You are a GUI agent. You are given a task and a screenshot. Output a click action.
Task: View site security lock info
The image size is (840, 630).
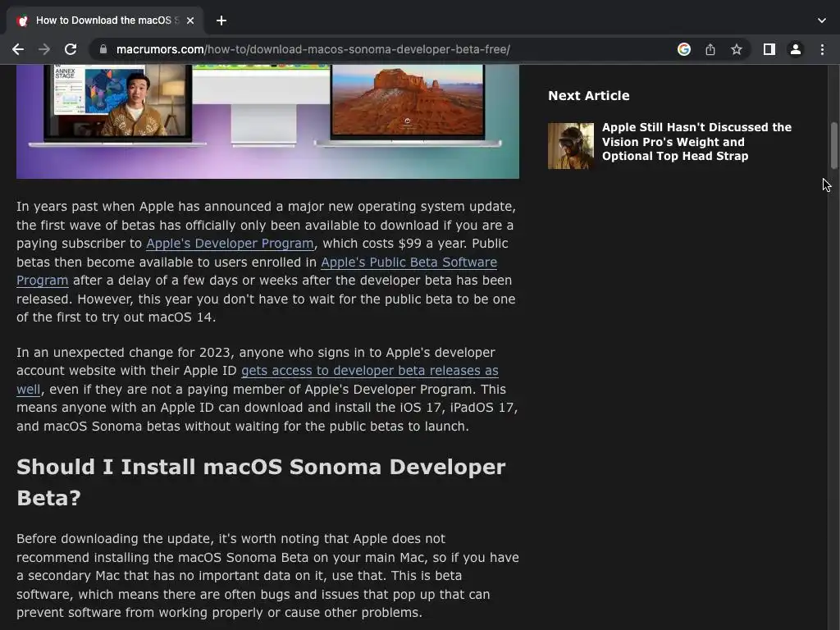click(x=103, y=49)
